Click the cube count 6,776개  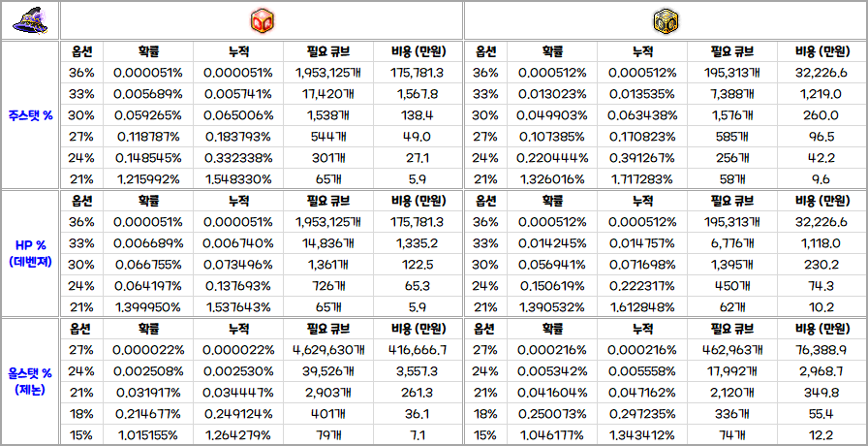732,243
